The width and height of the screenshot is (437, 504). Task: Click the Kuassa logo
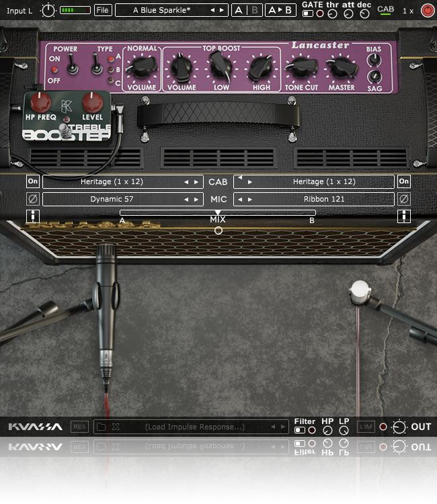pyautogui.click(x=36, y=427)
